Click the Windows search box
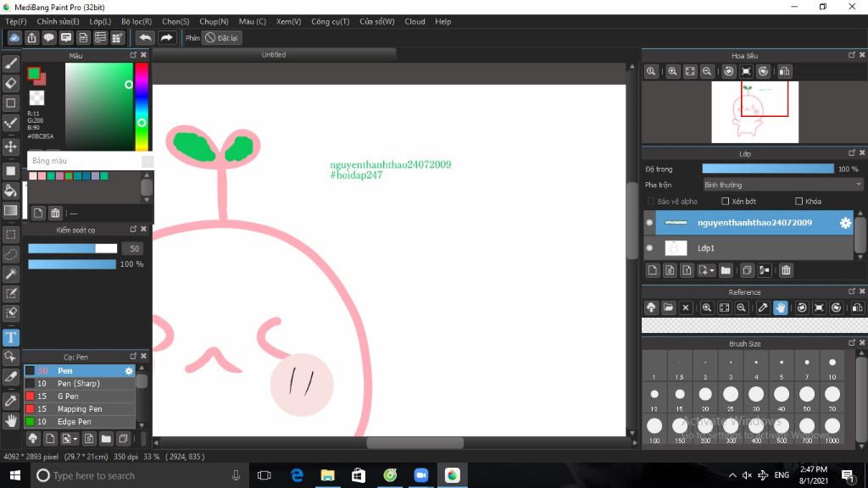Screen dimensions: 868x488 (138, 475)
